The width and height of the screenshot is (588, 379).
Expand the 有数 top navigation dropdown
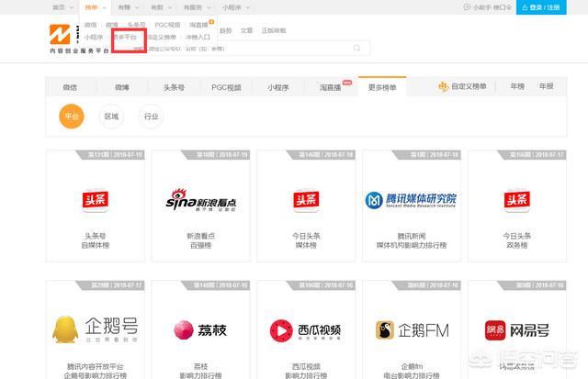[x=162, y=7]
